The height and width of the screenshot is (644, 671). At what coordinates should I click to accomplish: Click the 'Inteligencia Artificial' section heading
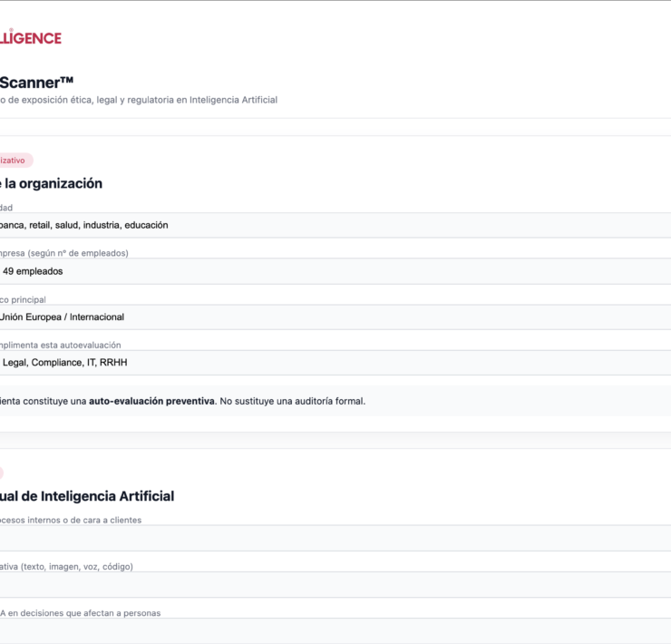click(x=87, y=496)
